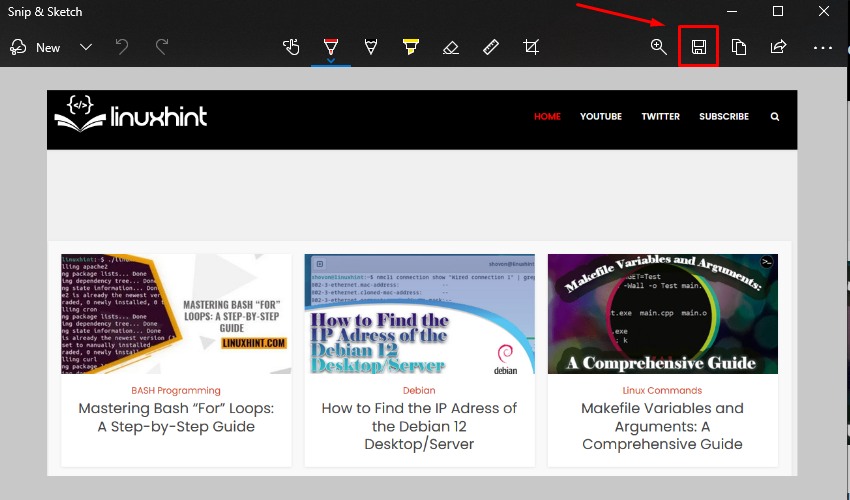
Task: Click the Save as floppy disk icon
Action: pos(699,47)
